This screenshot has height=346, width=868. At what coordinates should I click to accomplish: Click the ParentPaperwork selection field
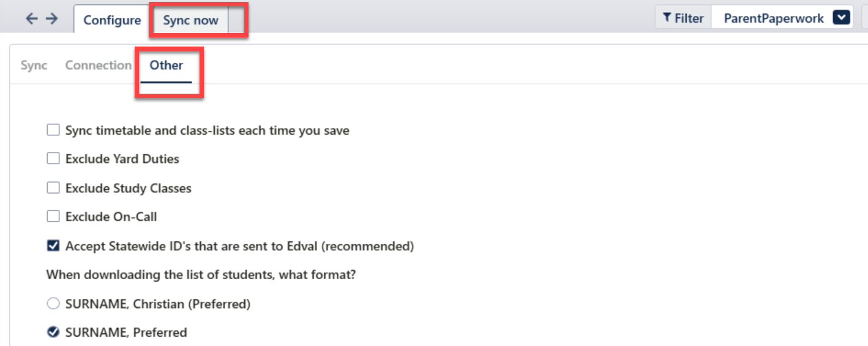pyautogui.click(x=774, y=18)
